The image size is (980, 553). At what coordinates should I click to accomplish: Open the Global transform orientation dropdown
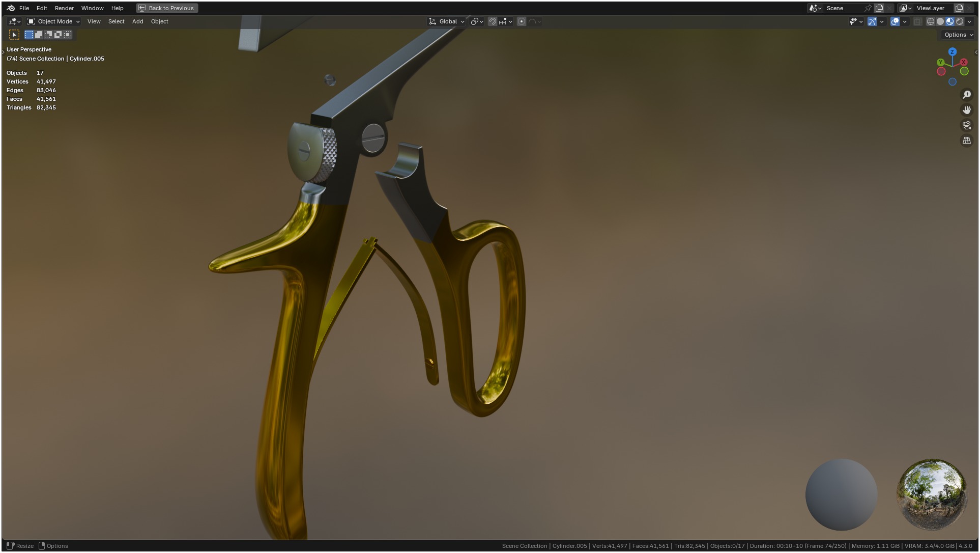[x=447, y=21]
